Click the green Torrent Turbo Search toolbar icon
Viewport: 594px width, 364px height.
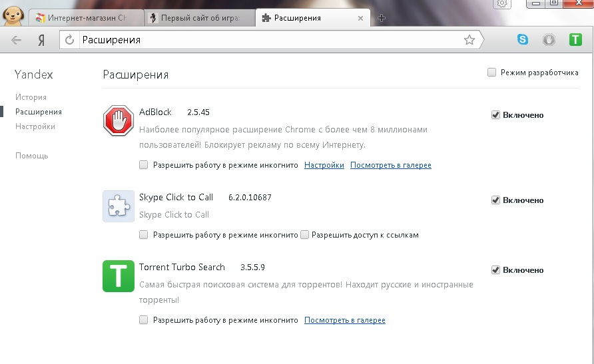pyautogui.click(x=575, y=40)
